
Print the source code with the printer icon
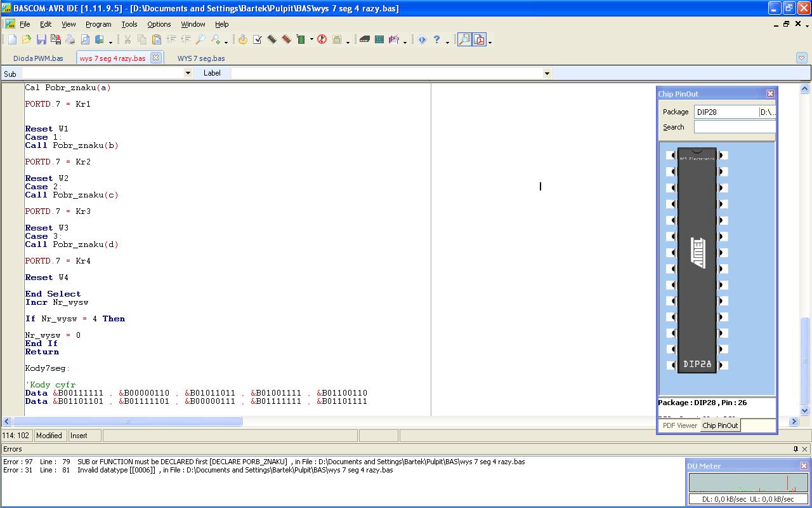pyautogui.click(x=70, y=40)
